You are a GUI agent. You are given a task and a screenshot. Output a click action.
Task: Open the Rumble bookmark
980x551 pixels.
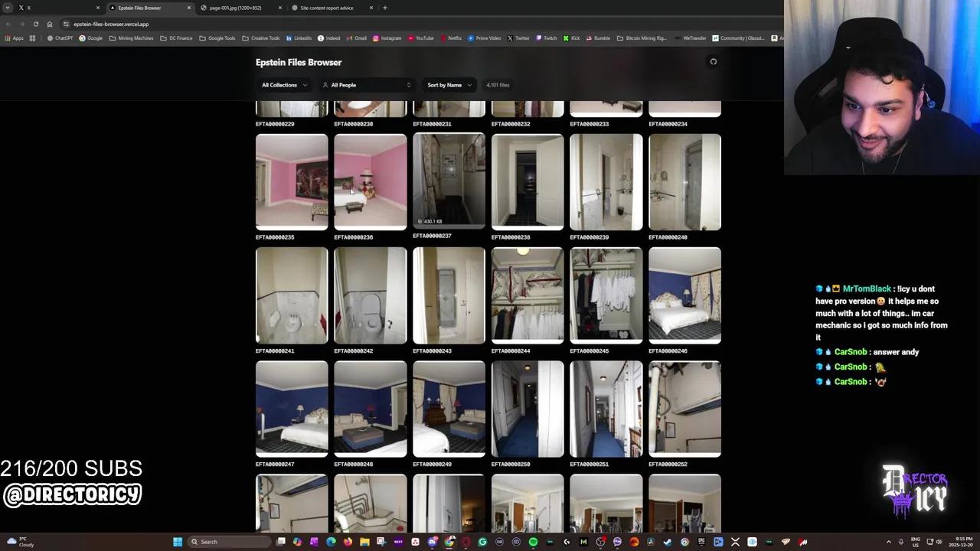(x=598, y=38)
